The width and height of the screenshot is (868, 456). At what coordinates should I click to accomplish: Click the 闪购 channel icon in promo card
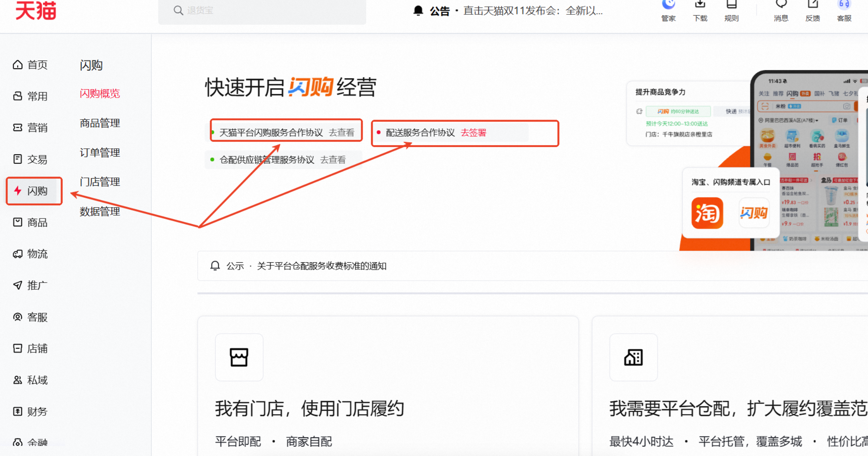tap(754, 213)
